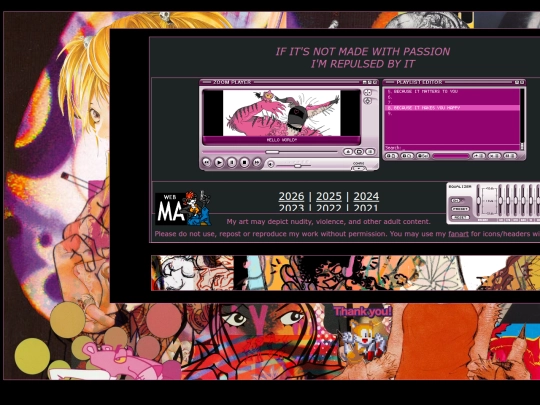Open the 2025 gallery link

[329, 196]
